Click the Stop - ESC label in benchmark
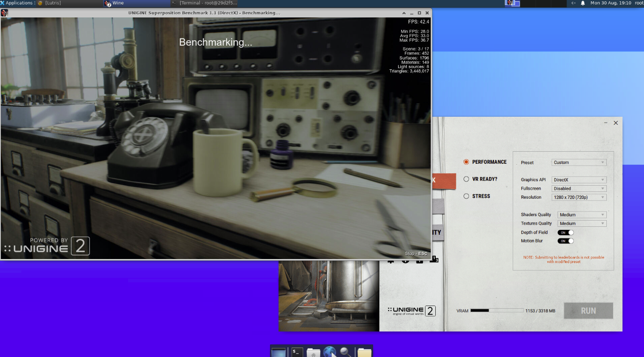The width and height of the screenshot is (644, 357). click(416, 254)
